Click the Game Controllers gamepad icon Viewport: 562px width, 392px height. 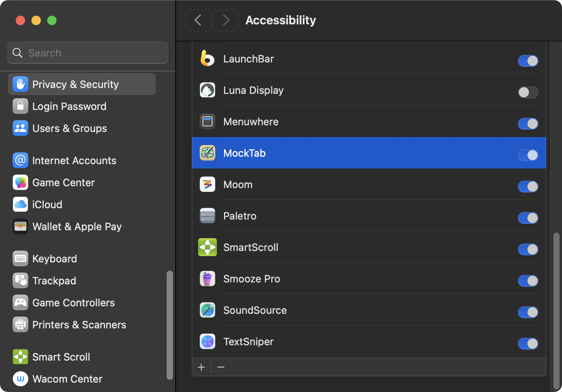(x=20, y=302)
